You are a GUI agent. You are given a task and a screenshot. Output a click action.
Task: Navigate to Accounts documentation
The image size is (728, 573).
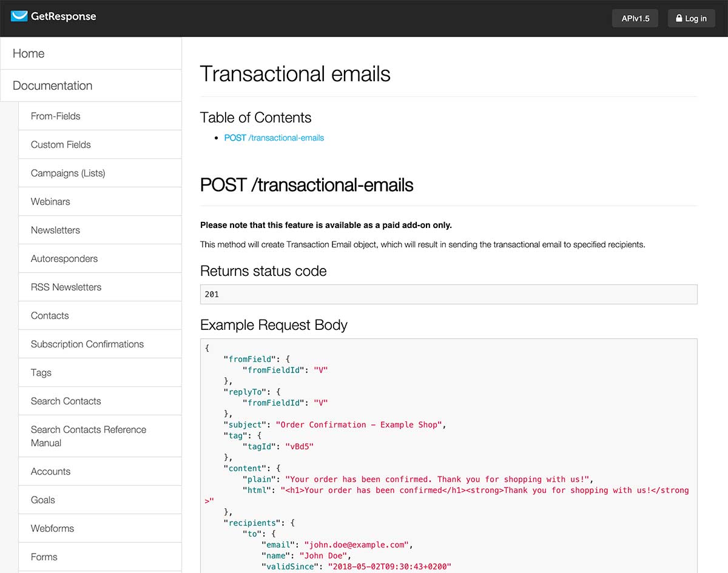tap(100, 471)
